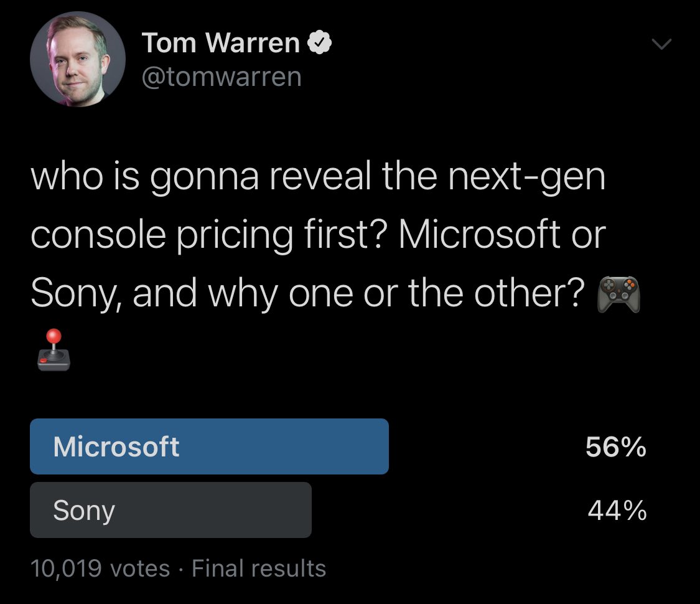
Task: Click the 10,019 votes count
Action: pyautogui.click(x=100, y=569)
